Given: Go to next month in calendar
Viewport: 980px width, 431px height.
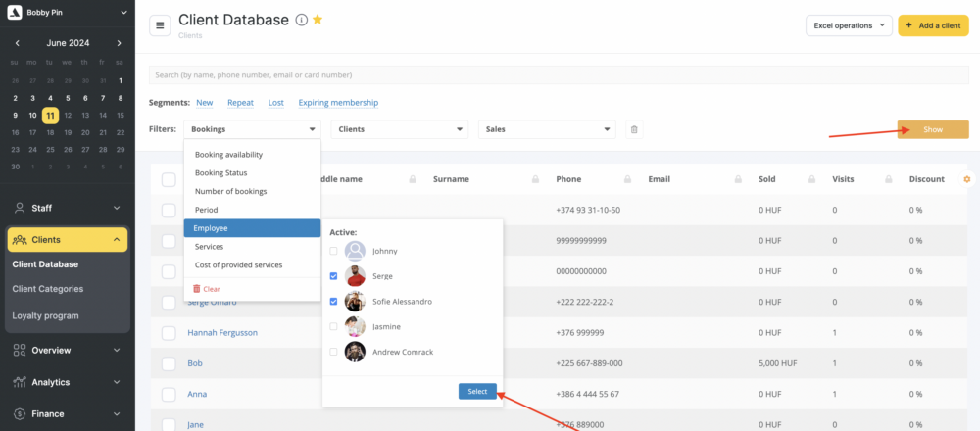Looking at the screenshot, I should pos(119,43).
